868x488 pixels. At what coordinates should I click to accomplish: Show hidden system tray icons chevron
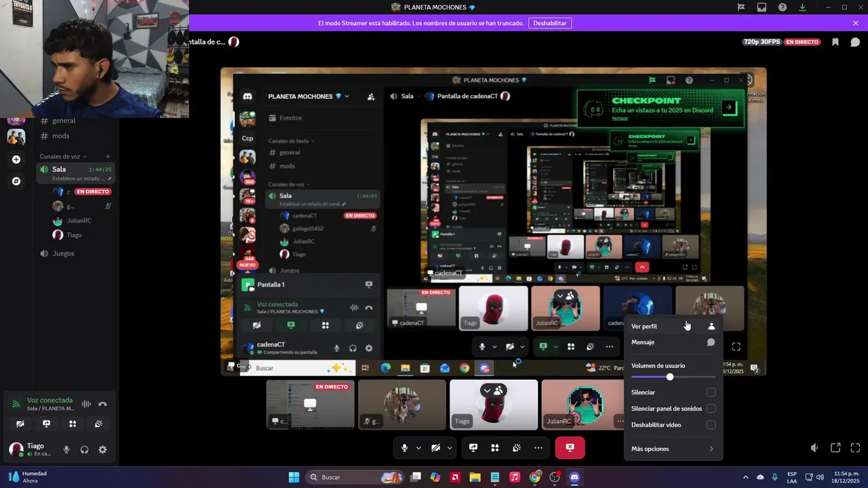[745, 477]
